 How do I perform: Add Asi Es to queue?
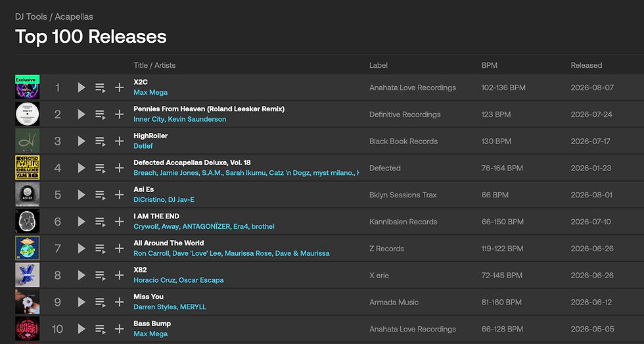100,195
